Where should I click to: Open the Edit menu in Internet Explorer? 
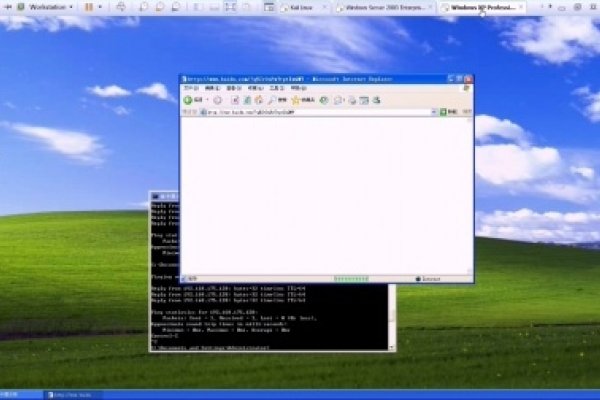[212, 88]
